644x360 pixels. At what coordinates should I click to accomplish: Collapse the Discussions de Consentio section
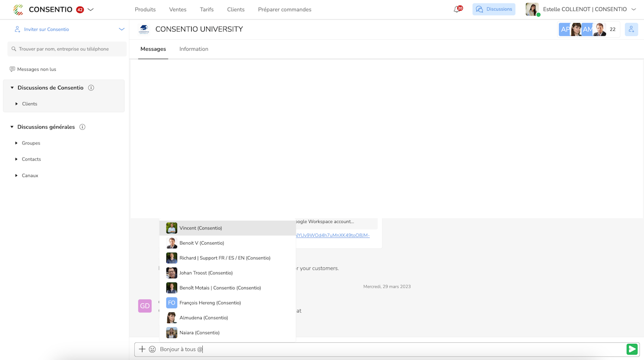(x=12, y=88)
